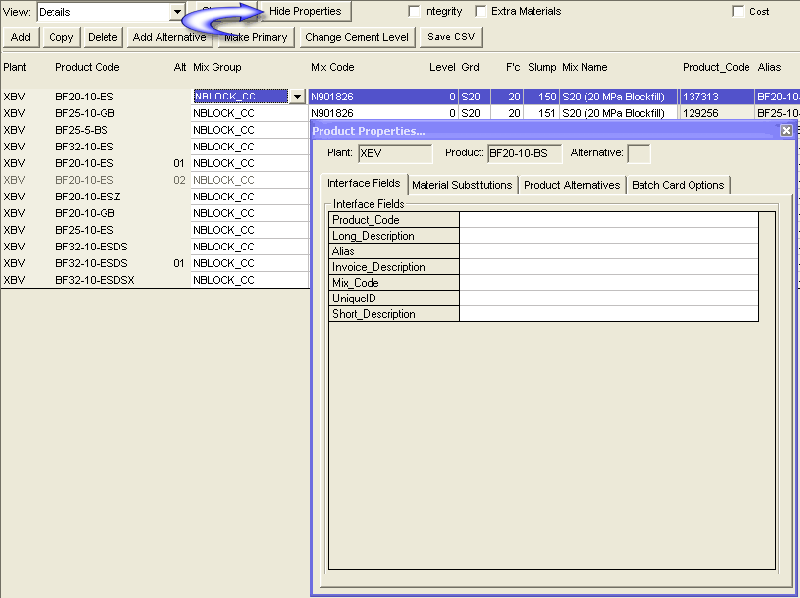Enable the ntegrity checkbox
The image size is (800, 598).
415,11
